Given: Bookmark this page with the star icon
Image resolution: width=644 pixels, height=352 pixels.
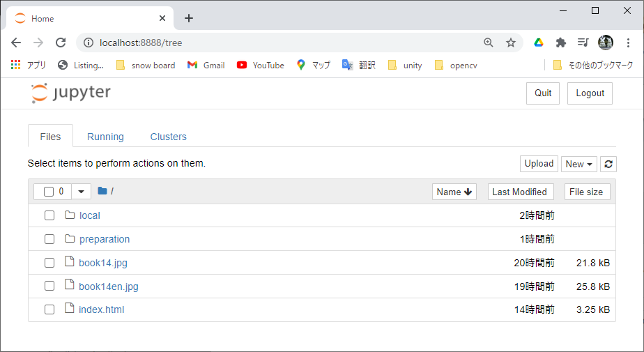Looking at the screenshot, I should click(511, 43).
